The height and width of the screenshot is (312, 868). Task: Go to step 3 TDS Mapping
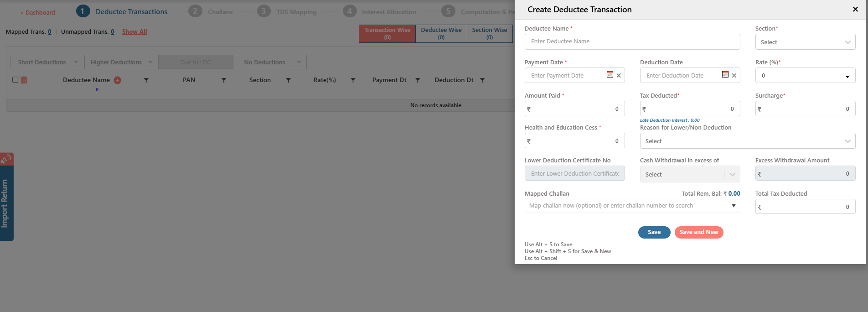point(287,11)
